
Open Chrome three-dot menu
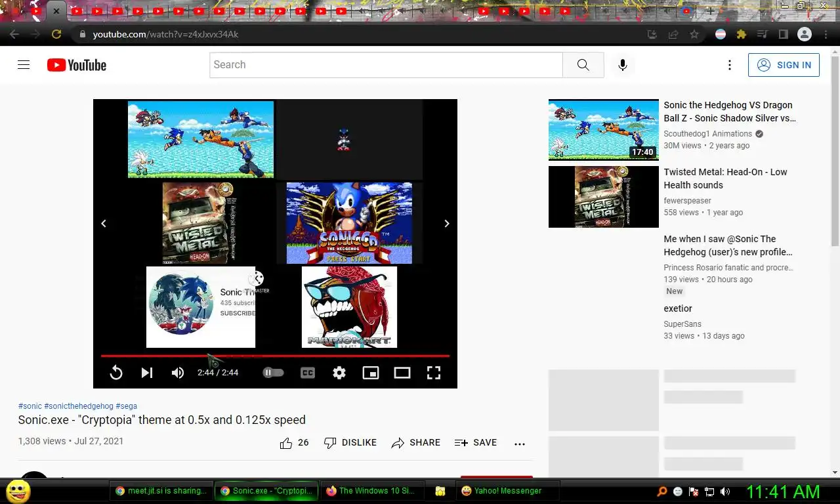[x=826, y=34]
